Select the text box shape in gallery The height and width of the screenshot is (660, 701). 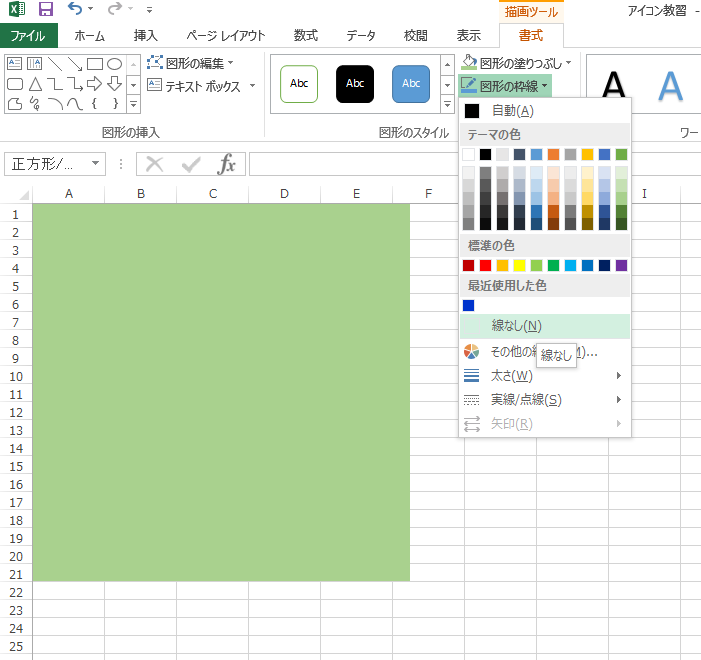(15, 64)
